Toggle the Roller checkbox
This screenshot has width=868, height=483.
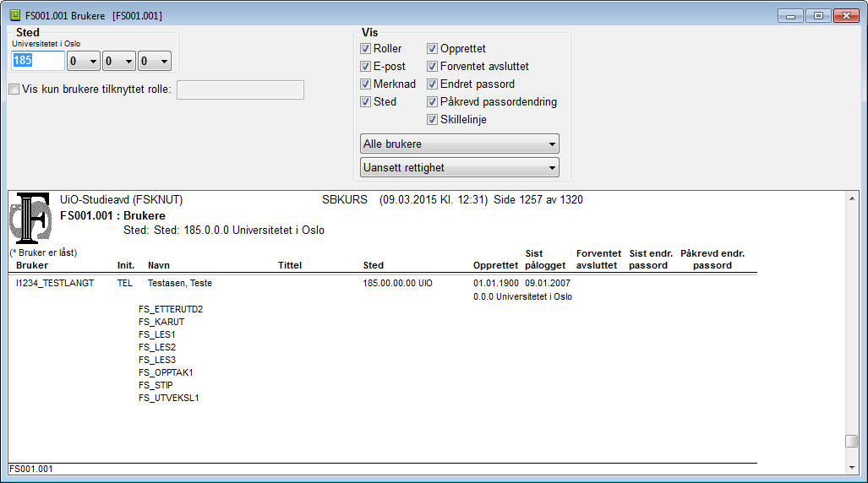pos(365,49)
